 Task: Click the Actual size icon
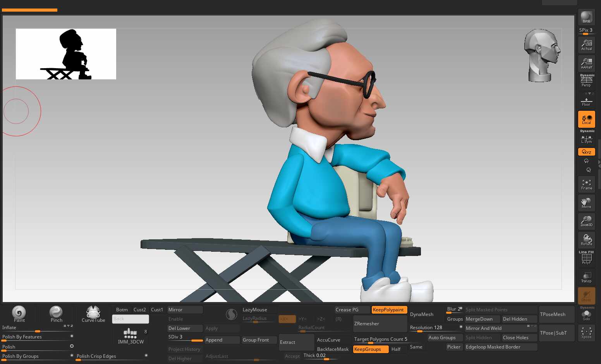tap(586, 45)
